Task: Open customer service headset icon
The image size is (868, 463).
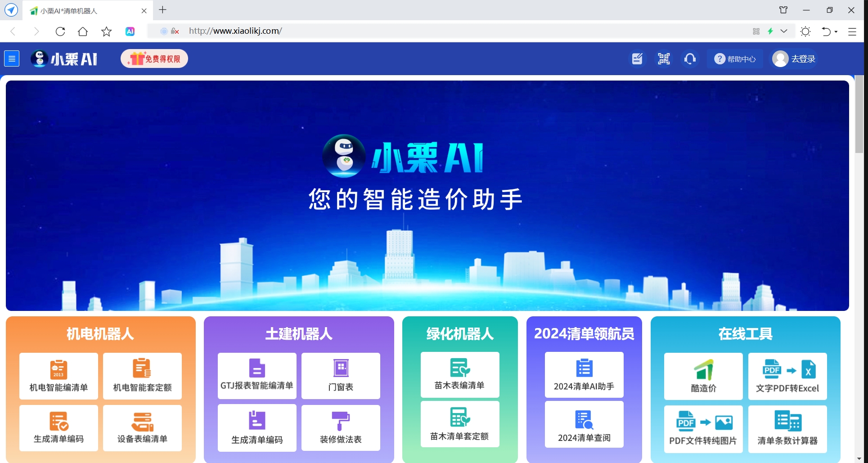Action: 690,59
